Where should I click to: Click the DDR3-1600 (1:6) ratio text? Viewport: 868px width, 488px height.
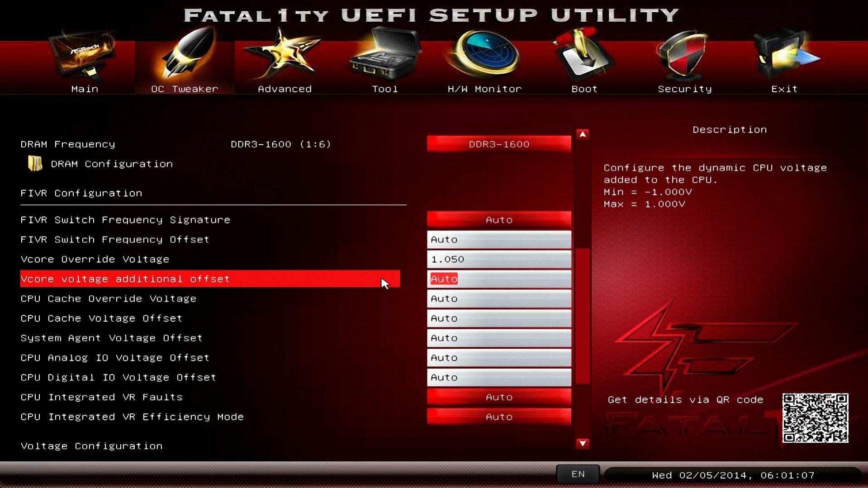point(281,144)
